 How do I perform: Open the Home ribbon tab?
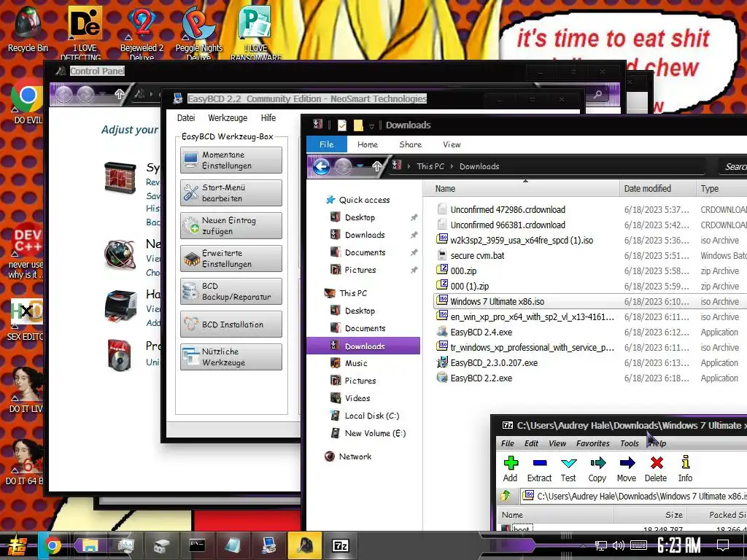tap(368, 144)
